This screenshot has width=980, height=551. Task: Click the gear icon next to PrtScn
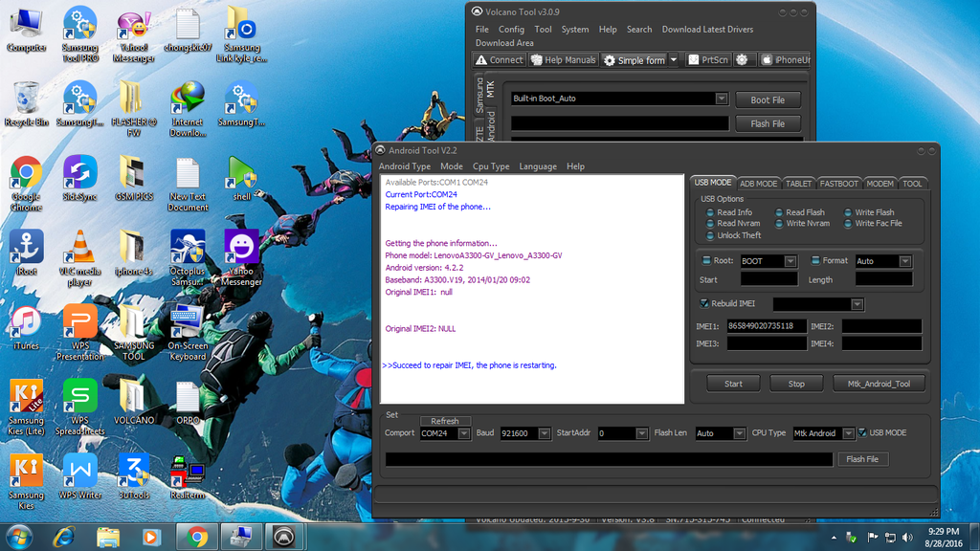pos(744,60)
